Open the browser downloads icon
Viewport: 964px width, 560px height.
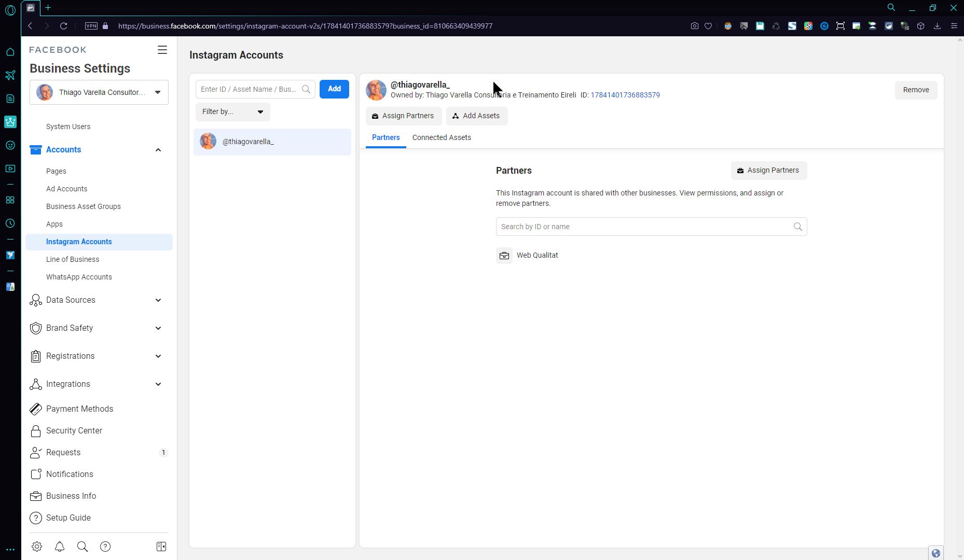[x=937, y=26]
